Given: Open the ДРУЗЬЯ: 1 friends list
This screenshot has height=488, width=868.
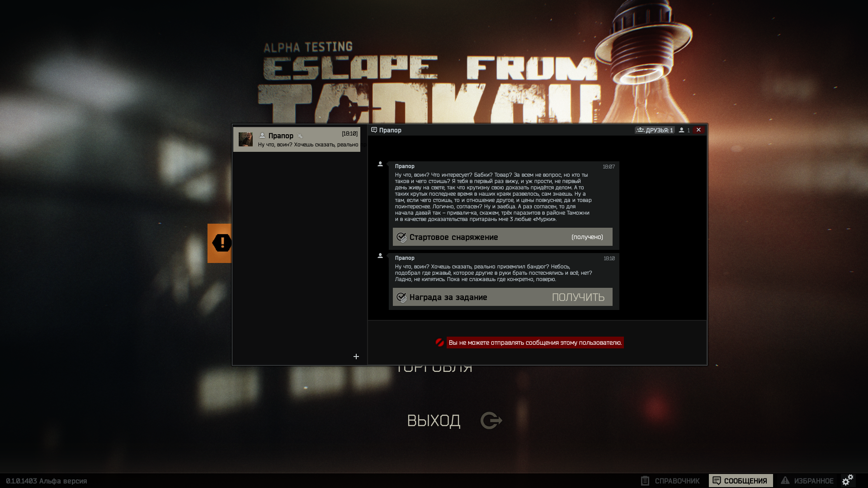Looking at the screenshot, I should click(655, 130).
